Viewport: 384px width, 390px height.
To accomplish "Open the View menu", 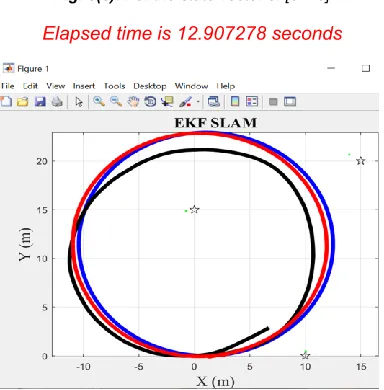I will click(55, 86).
